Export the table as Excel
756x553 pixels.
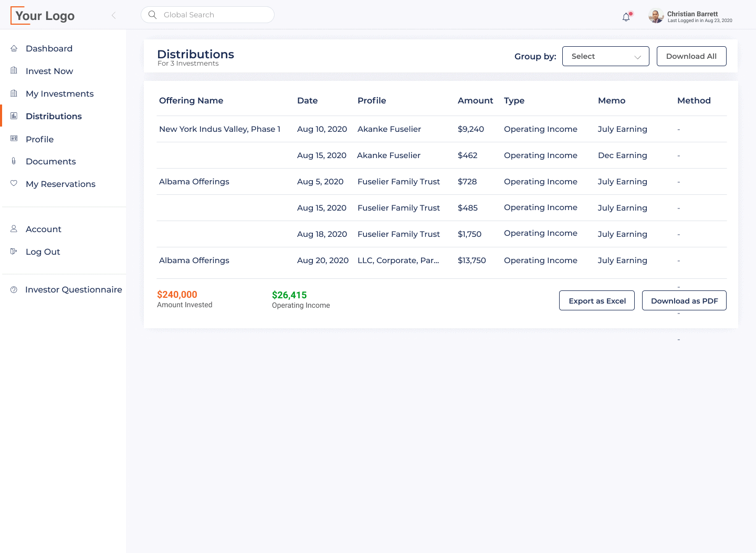coord(597,300)
